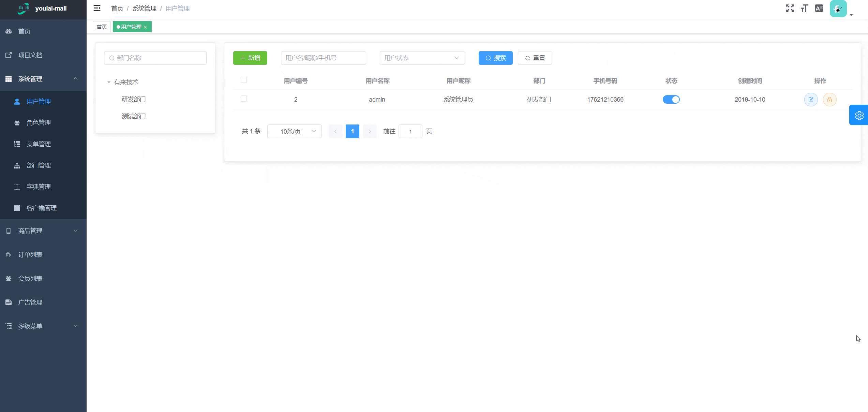Open the 用户状态 dropdown
Screen dimensions: 868x412
coord(422,58)
